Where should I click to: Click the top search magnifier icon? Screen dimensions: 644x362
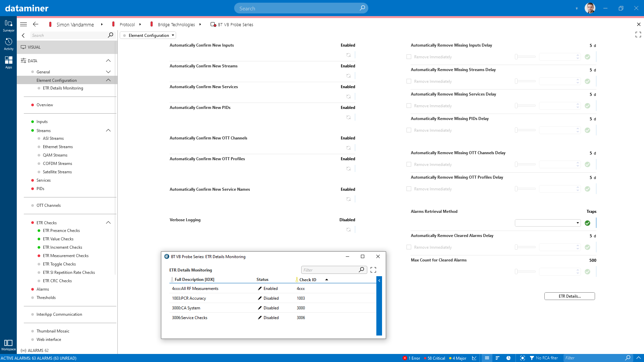(362, 8)
